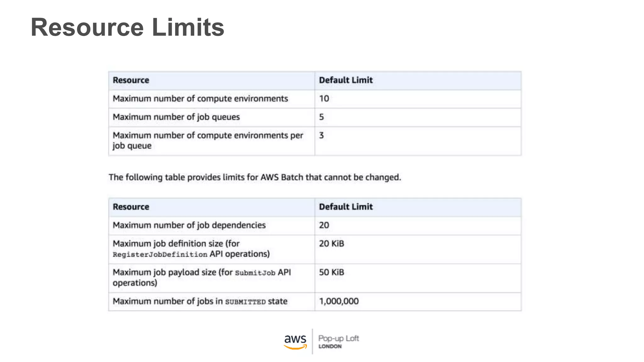Click the AWS logo
644x362 pixels.
(295, 342)
